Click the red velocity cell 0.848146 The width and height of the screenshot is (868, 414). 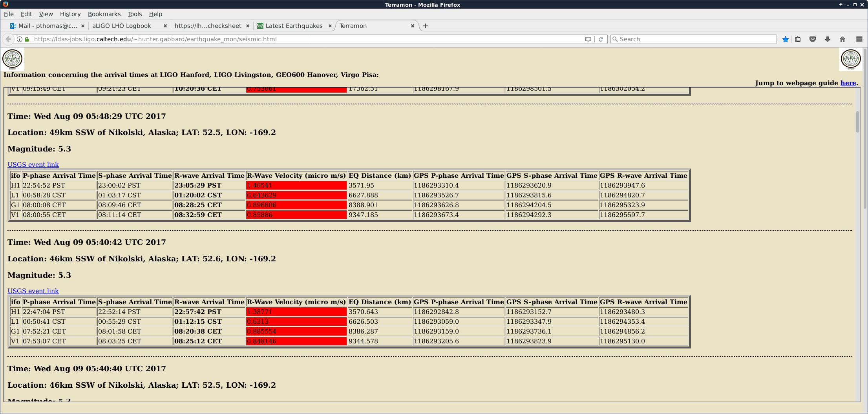tap(296, 341)
